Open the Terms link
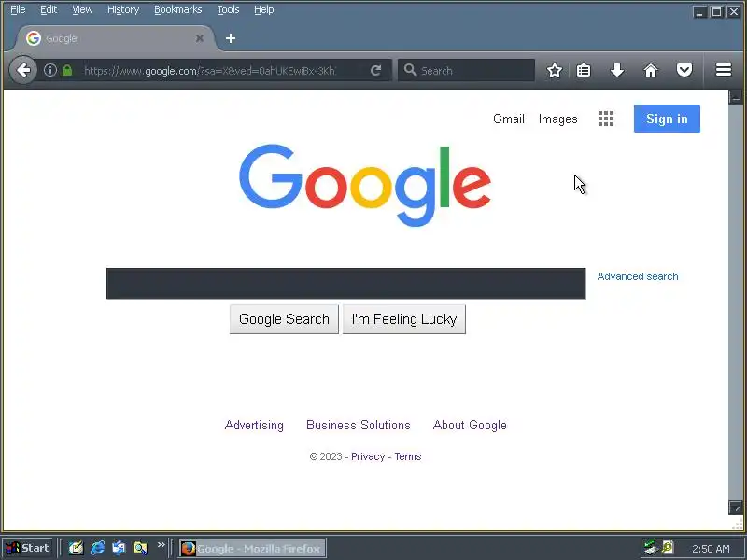The image size is (747, 560). (408, 456)
